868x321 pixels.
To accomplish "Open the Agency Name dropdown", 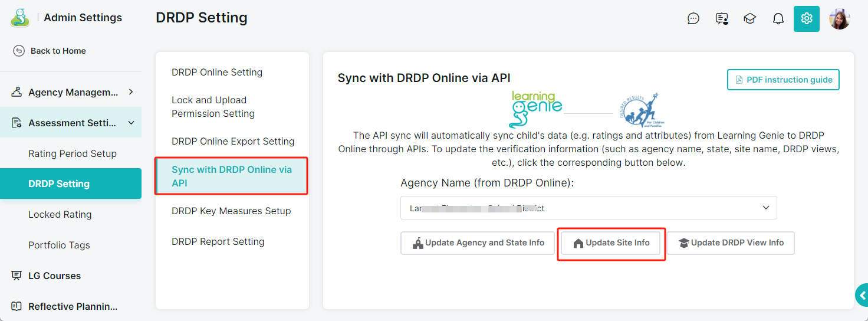I will (588, 208).
